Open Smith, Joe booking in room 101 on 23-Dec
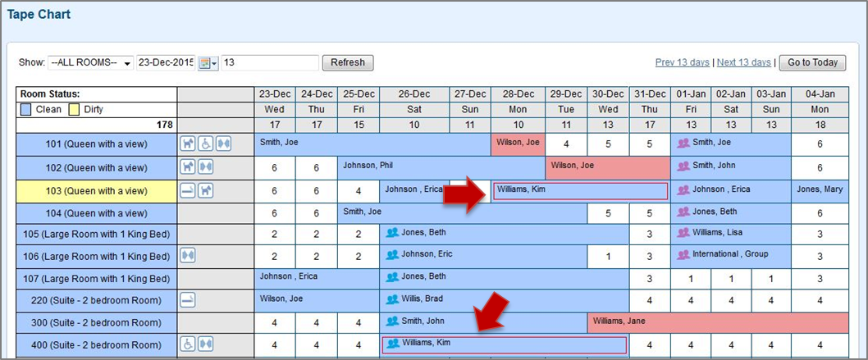868x360 pixels. point(372,144)
